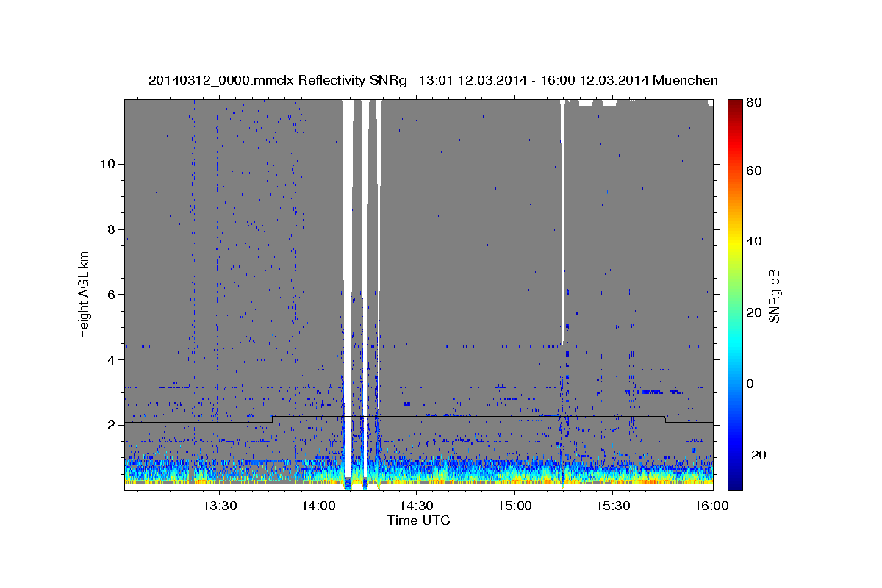Click the colorbar value label 80

753,103
